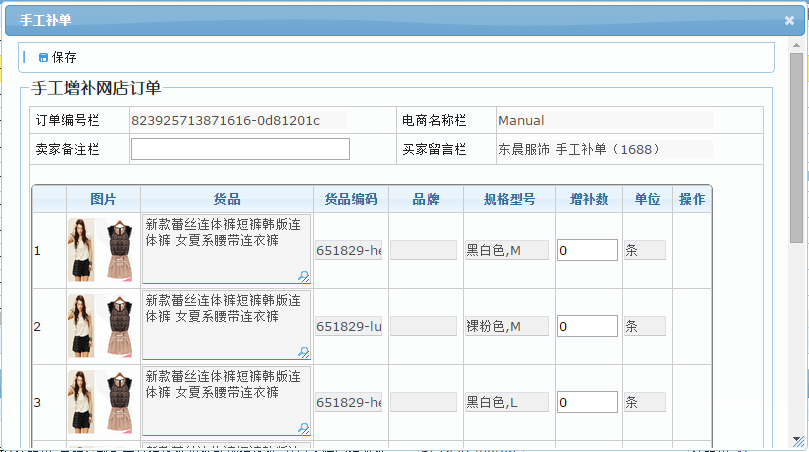Click the 货品编码 field in row 1
Viewport: 809px width, 452px height.
[x=348, y=250]
